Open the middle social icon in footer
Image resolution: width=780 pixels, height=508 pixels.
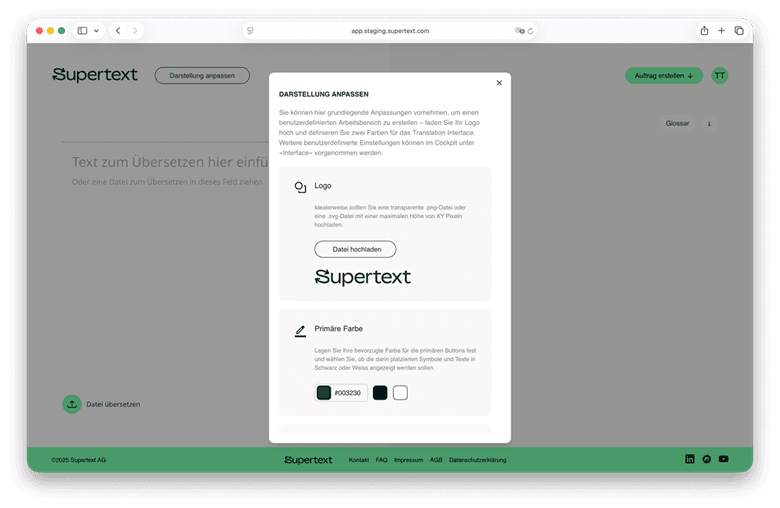pos(706,459)
